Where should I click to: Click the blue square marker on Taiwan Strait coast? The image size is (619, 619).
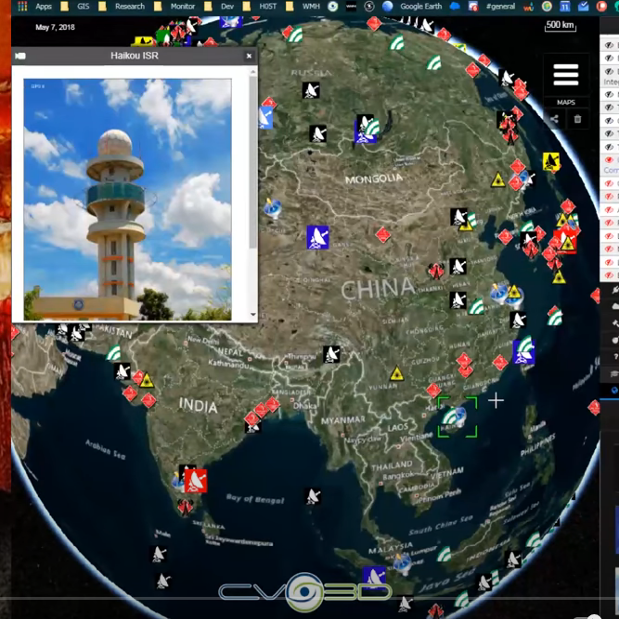[524, 353]
